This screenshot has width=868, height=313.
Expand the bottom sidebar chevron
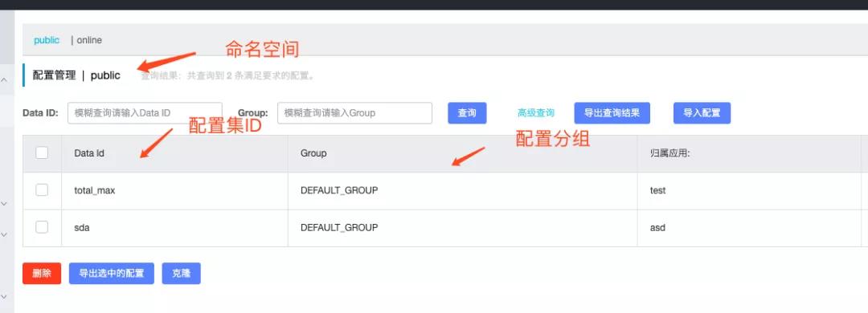pyautogui.click(x=4, y=296)
